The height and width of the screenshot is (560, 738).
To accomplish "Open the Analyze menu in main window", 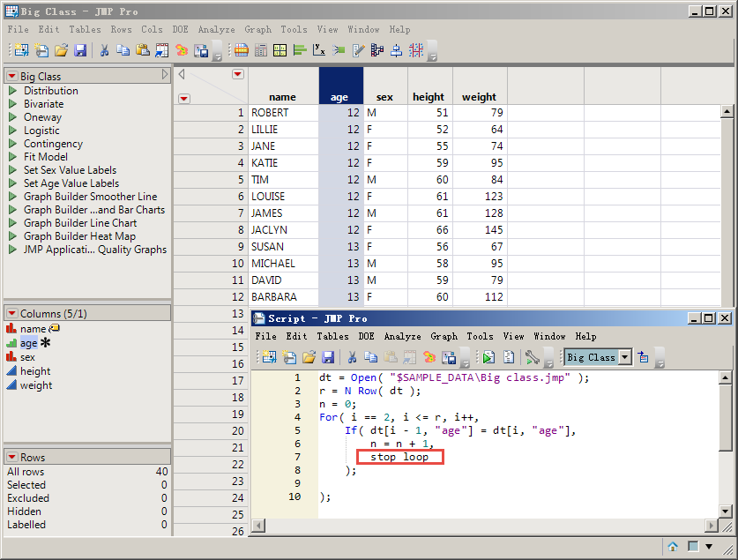I will [x=216, y=29].
